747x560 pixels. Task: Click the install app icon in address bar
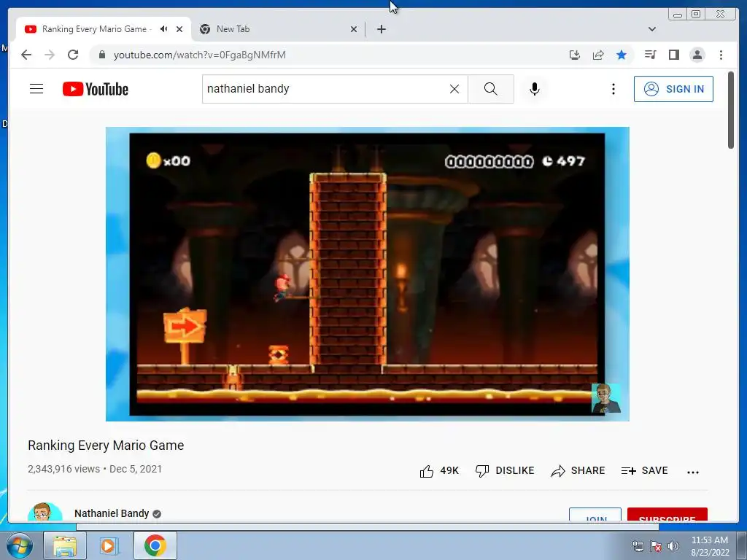575,55
